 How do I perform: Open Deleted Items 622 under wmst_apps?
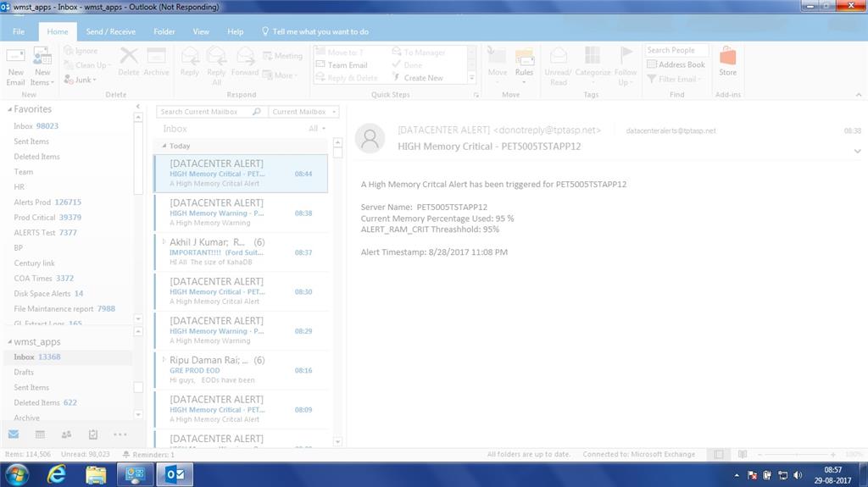tap(46, 402)
